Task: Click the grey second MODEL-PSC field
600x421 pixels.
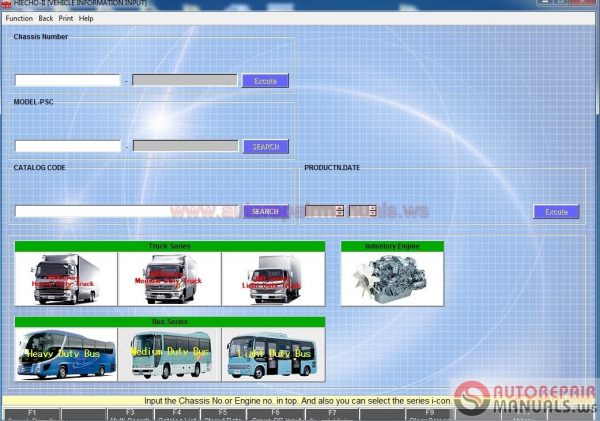Action: click(x=186, y=146)
